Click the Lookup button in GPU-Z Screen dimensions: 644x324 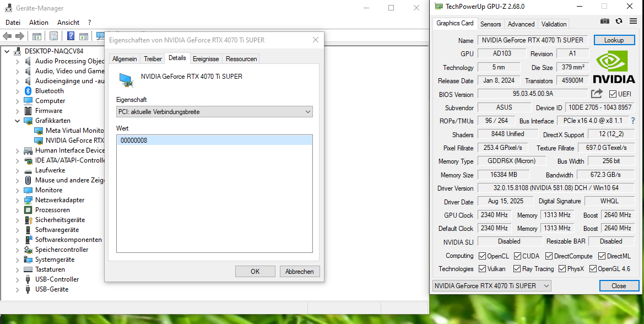point(614,40)
